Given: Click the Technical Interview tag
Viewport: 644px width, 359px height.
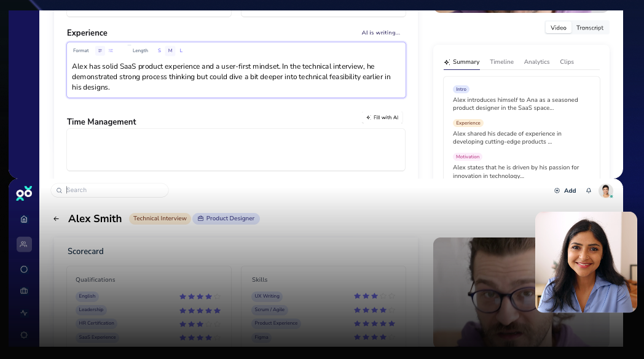Looking at the screenshot, I should click(160, 218).
